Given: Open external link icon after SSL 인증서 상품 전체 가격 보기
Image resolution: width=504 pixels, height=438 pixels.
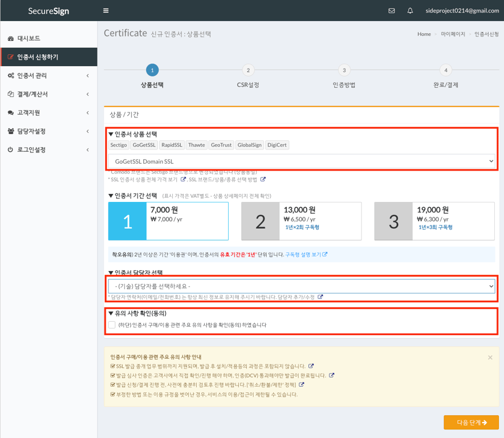Looking at the screenshot, I should click(x=183, y=179).
